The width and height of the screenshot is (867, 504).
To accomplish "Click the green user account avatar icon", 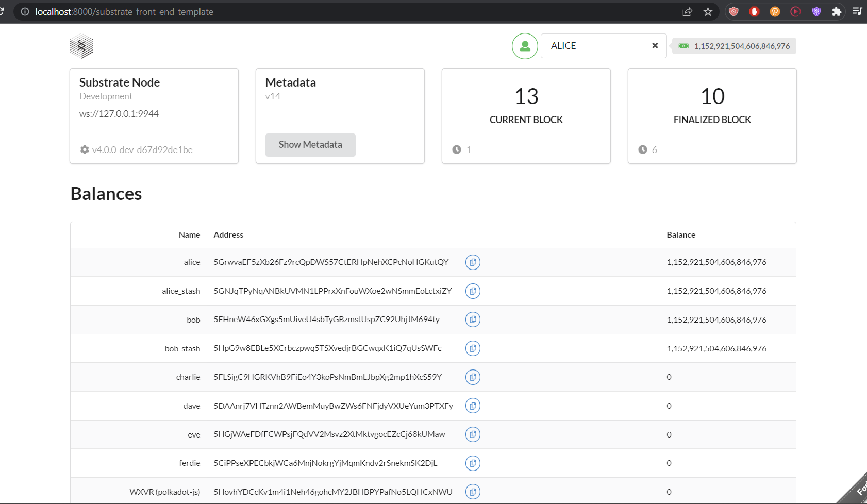I will point(525,46).
